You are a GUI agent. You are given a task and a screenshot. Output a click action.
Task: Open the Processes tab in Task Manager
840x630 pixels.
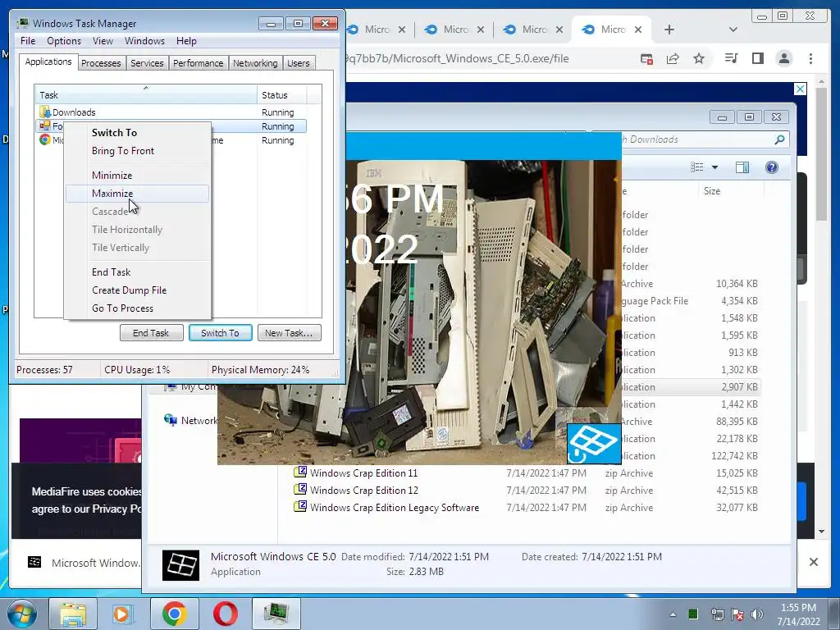(101, 63)
